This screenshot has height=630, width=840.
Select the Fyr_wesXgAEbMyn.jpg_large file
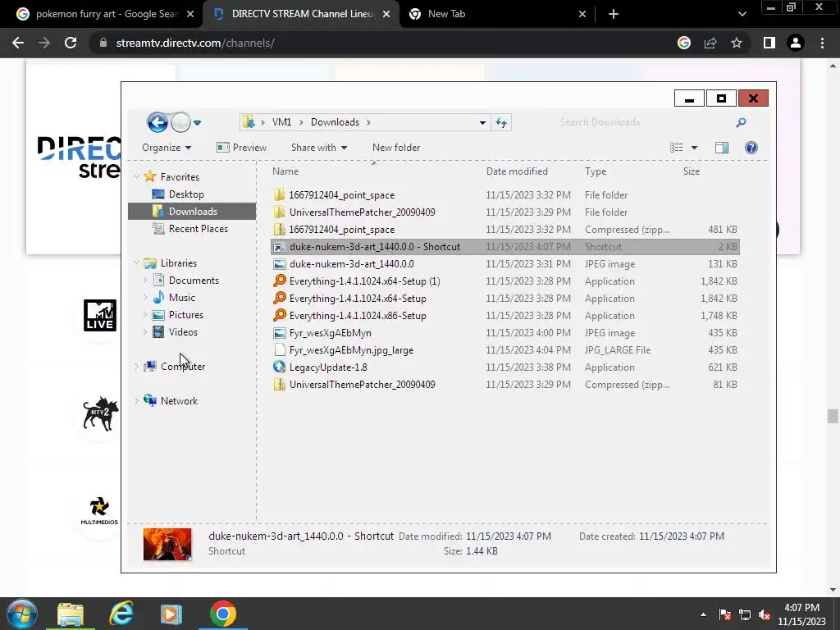pos(505,349)
